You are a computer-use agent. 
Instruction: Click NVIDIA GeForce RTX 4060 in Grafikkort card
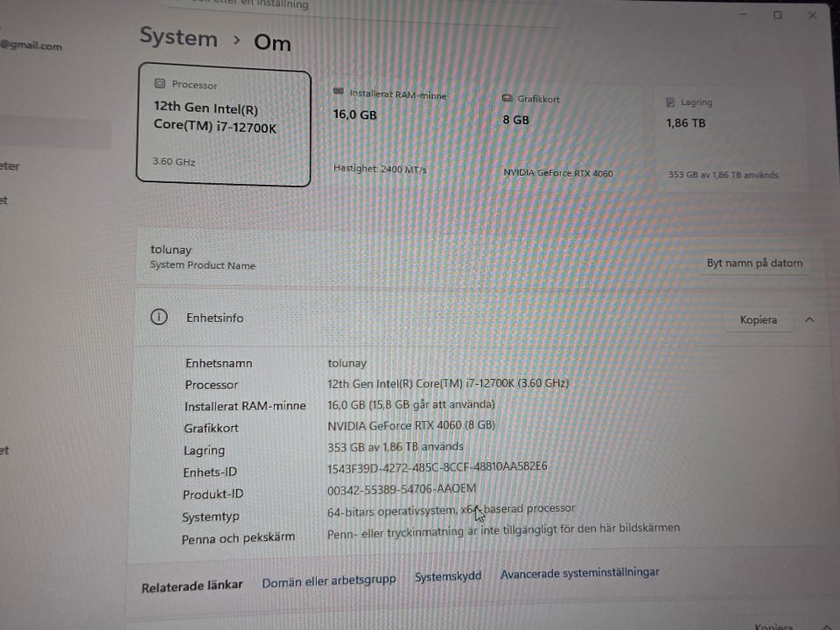coord(558,173)
